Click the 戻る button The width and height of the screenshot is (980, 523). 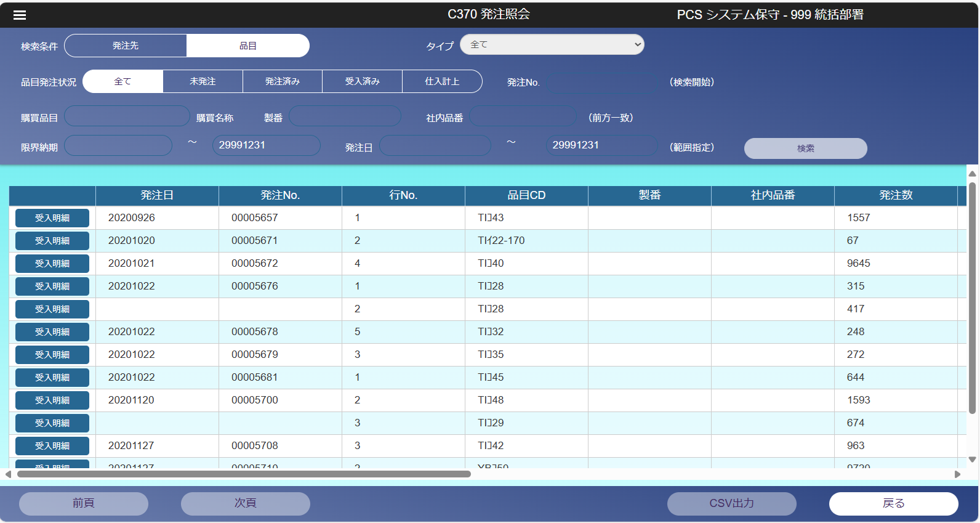pyautogui.click(x=894, y=503)
